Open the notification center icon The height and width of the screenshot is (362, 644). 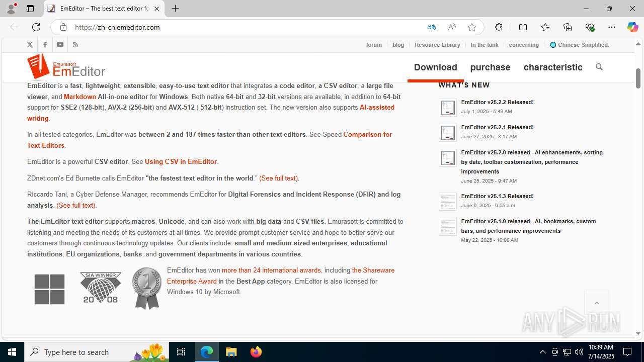[x=627, y=352]
